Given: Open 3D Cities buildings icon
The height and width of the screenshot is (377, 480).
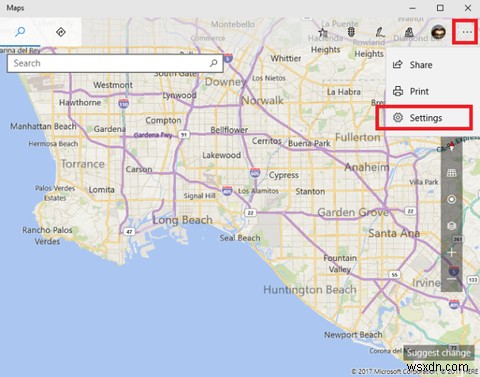Looking at the screenshot, I should click(x=409, y=32).
